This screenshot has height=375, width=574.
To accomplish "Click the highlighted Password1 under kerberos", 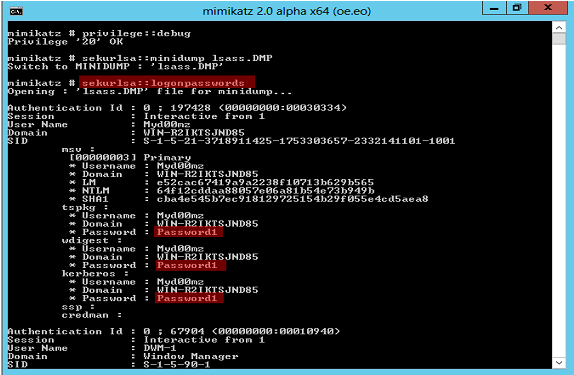I will (x=189, y=298).
